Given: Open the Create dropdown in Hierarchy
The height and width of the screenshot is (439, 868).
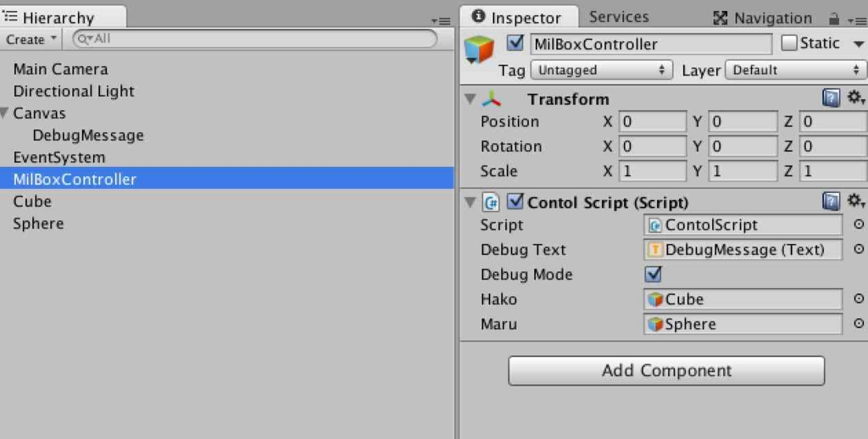Looking at the screenshot, I should point(31,39).
